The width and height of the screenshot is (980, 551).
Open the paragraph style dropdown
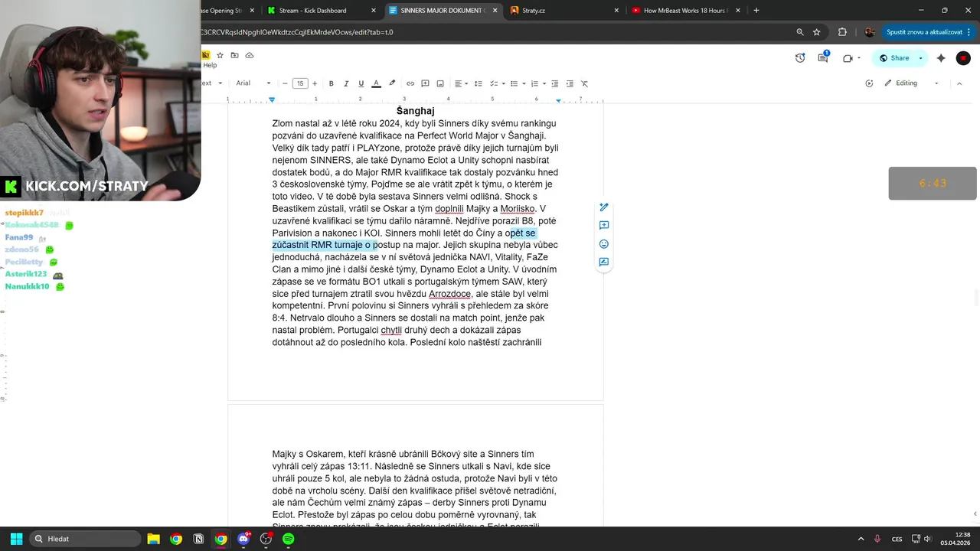(x=212, y=83)
